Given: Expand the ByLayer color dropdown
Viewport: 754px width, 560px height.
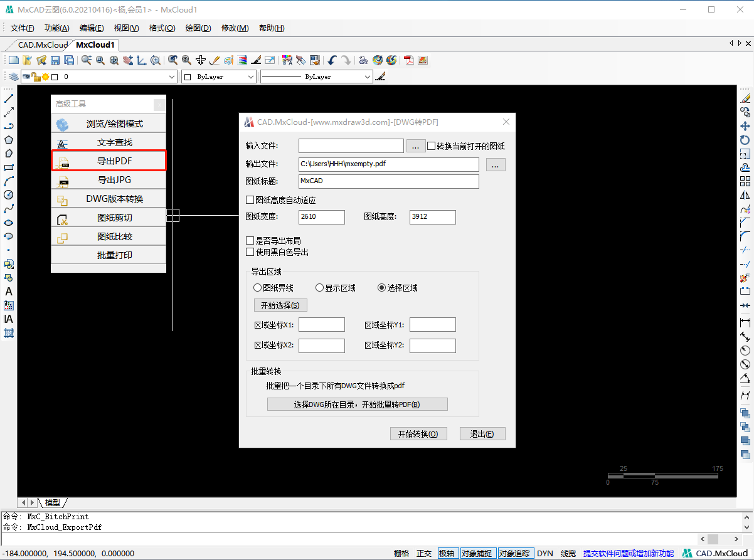Looking at the screenshot, I should point(251,77).
